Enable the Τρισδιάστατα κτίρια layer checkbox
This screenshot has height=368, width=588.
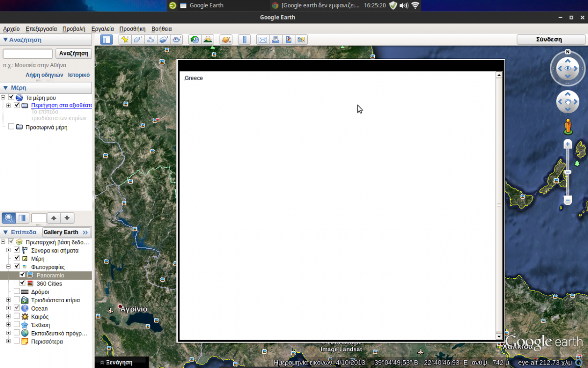(17, 300)
